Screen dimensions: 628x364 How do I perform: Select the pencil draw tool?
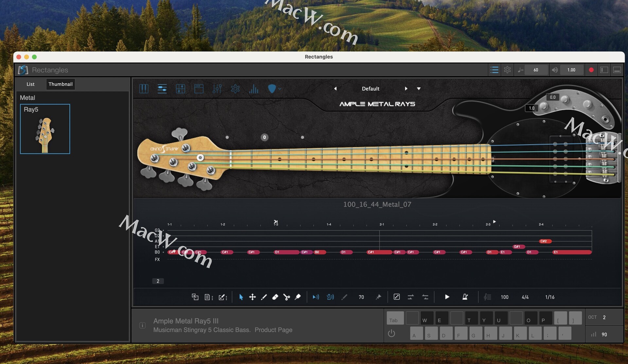click(264, 297)
